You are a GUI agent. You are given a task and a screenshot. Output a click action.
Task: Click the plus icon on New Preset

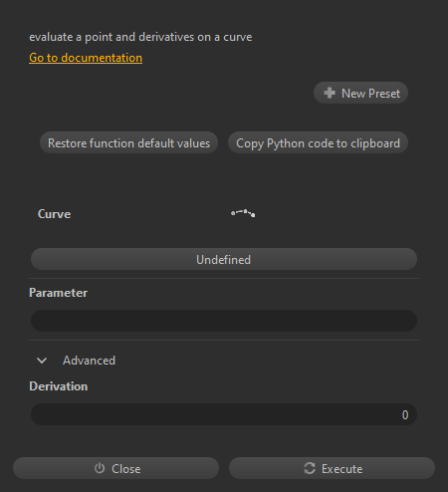click(x=330, y=93)
